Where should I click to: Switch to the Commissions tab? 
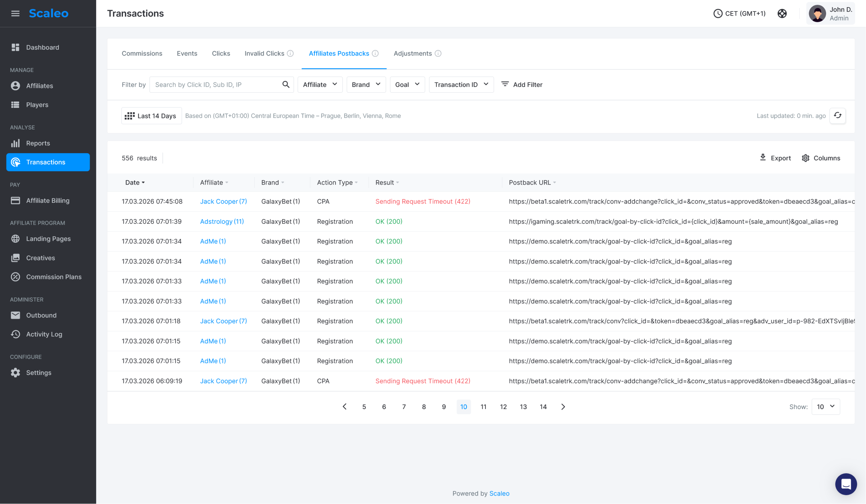[142, 53]
